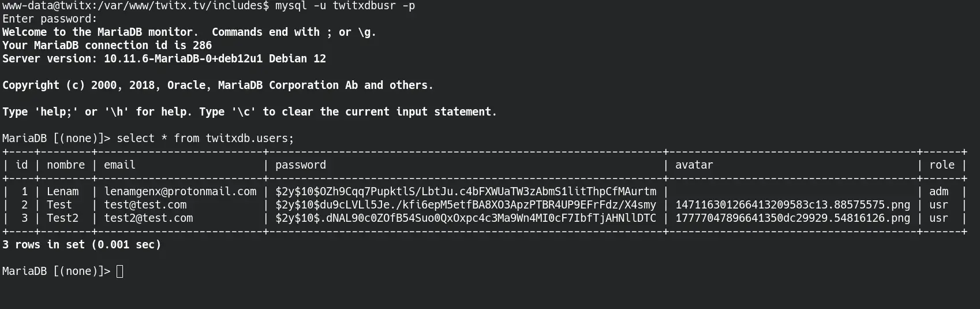Click the adm role value
The width and height of the screenshot is (980, 309).
pyautogui.click(x=938, y=191)
